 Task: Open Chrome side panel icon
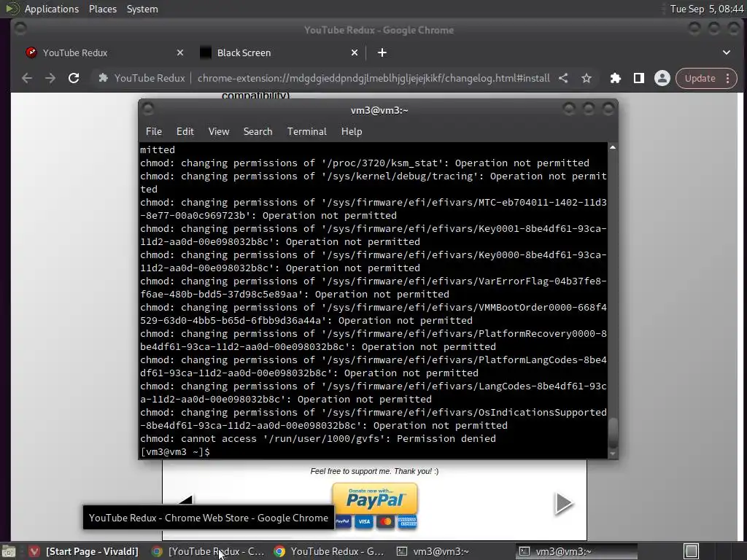(x=639, y=78)
